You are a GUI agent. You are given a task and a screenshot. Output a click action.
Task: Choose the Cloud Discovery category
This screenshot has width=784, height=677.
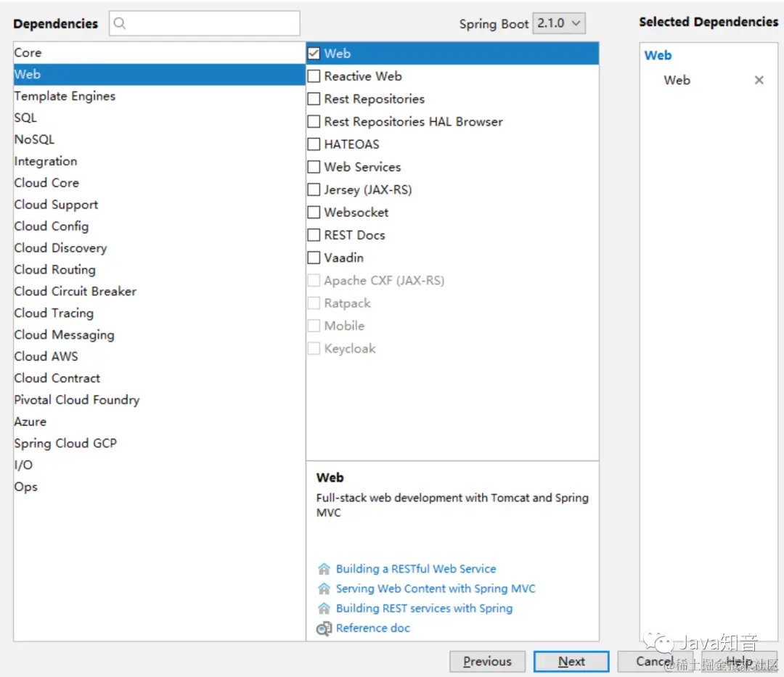click(x=160, y=248)
